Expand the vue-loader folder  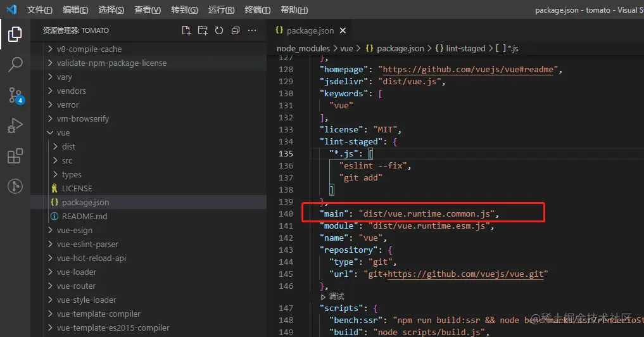[x=148, y=272]
